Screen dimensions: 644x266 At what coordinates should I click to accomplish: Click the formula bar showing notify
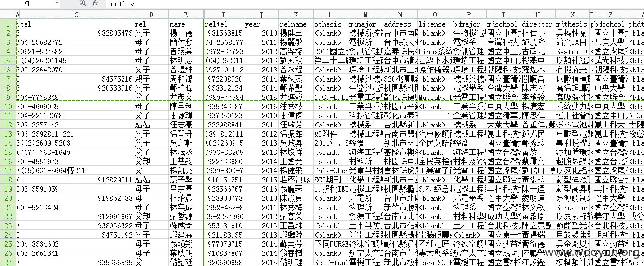(x=375, y=3)
